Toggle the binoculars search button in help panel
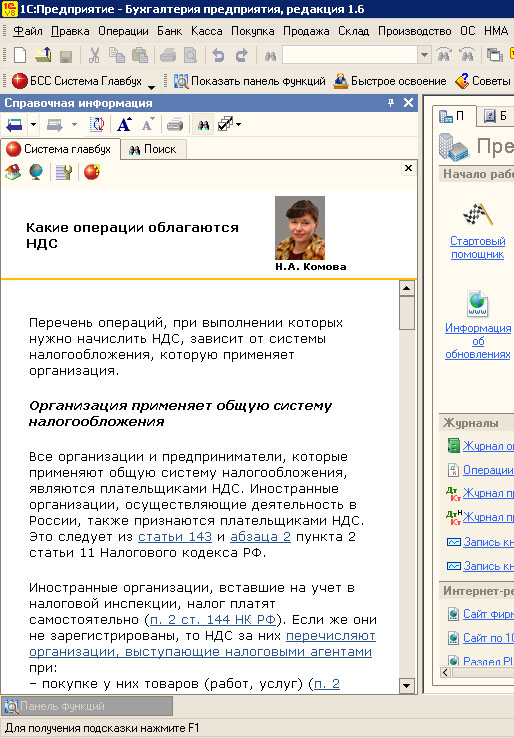The width and height of the screenshot is (514, 738). tap(203, 125)
